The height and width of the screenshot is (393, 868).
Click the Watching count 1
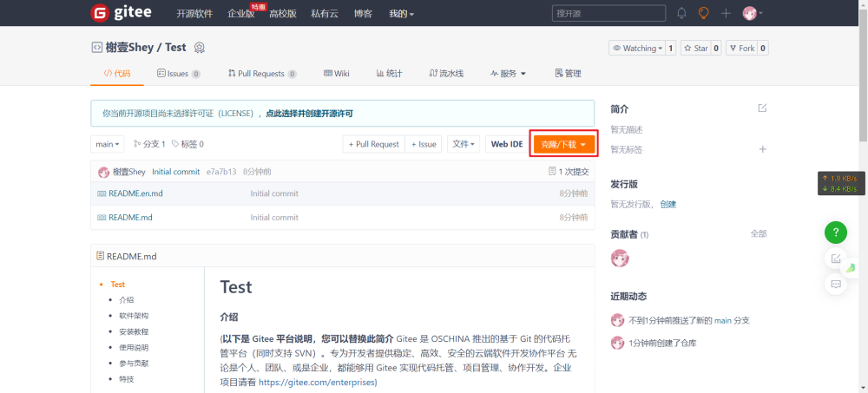pyautogui.click(x=670, y=49)
